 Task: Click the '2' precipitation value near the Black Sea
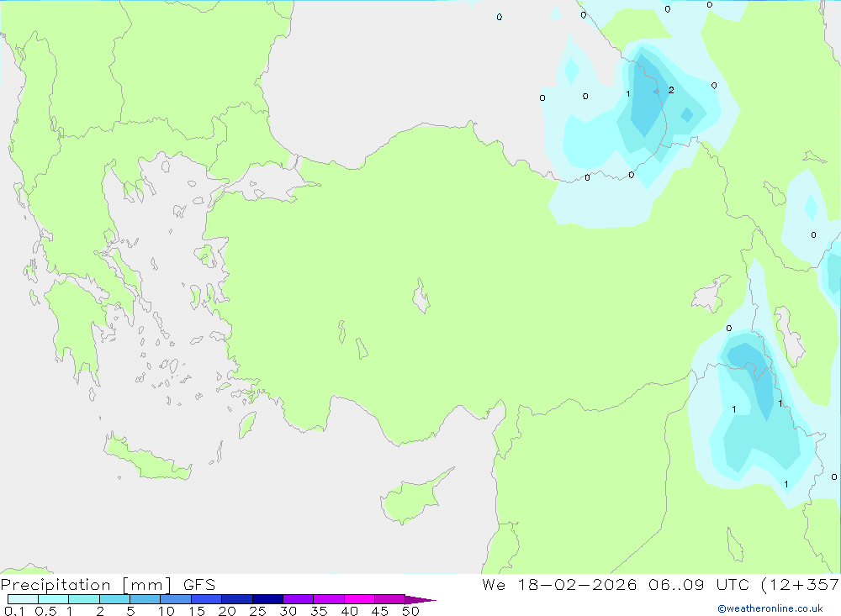coord(671,90)
